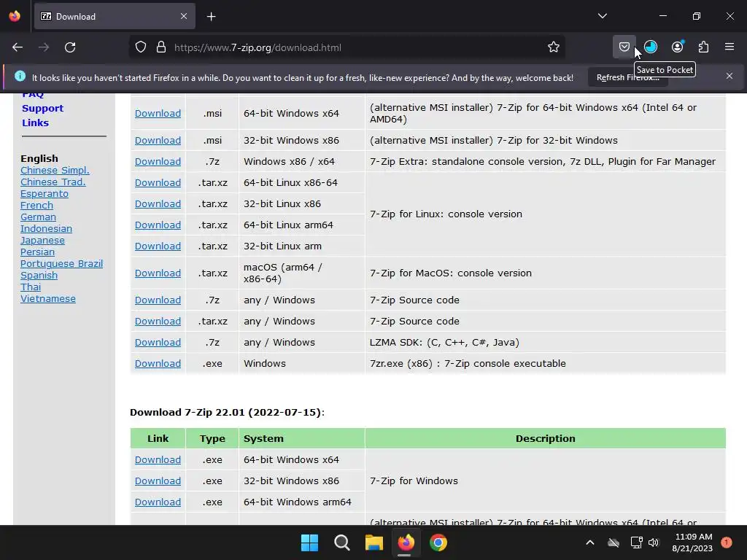Switch language to Thai
Viewport: 747px width, 560px height.
pos(31,287)
